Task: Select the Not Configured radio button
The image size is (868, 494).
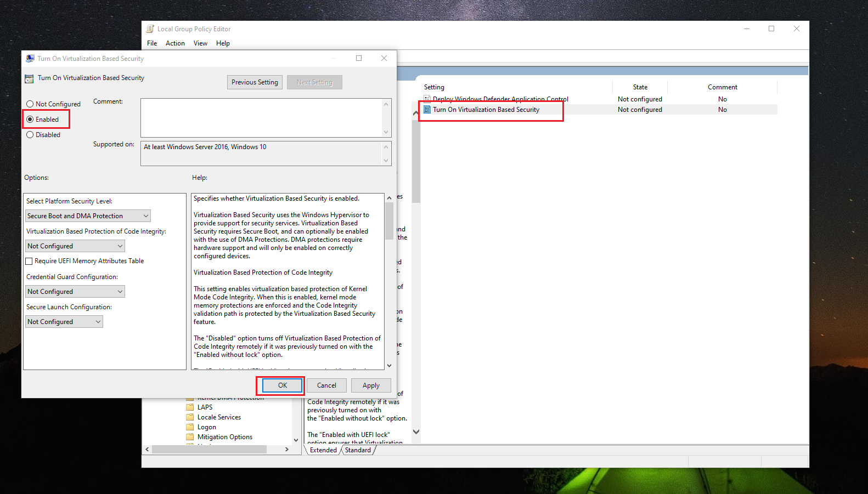Action: pos(30,104)
